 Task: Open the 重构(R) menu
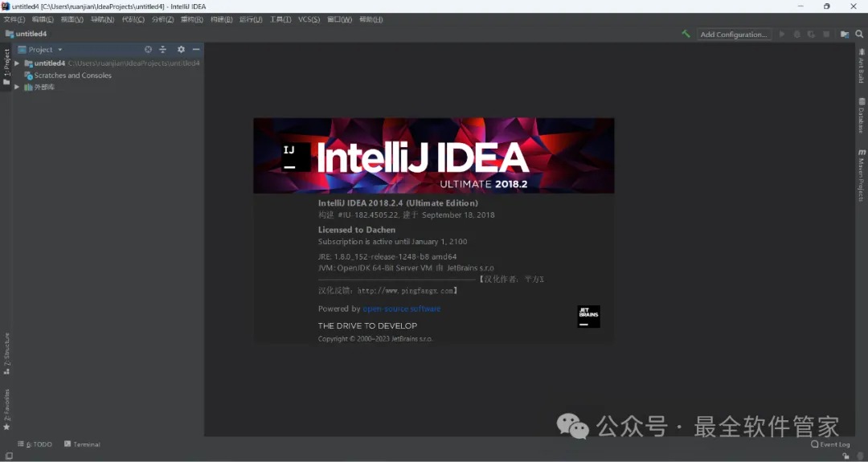point(192,19)
